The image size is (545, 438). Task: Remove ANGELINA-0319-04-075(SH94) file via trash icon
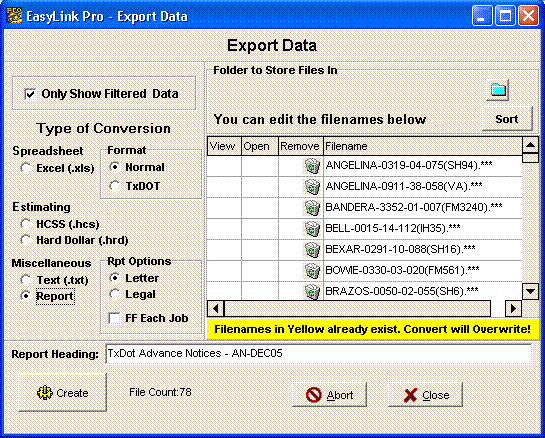click(x=312, y=166)
